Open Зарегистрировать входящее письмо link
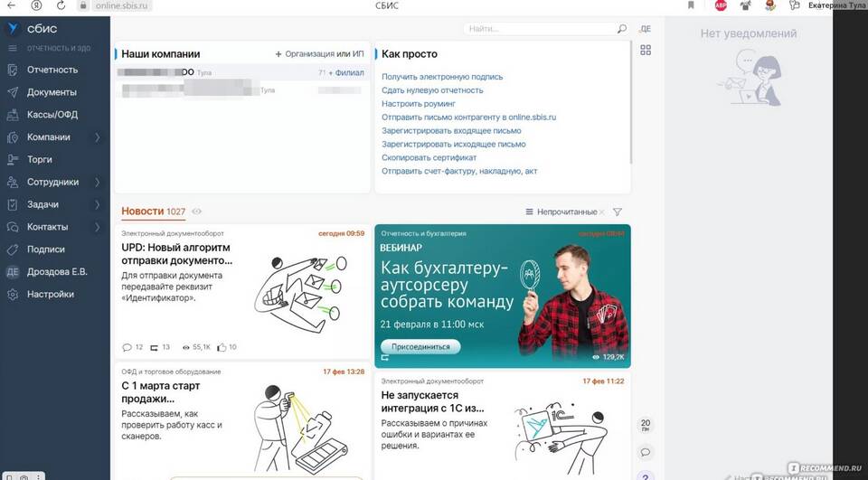This screenshot has width=868, height=480. point(451,131)
